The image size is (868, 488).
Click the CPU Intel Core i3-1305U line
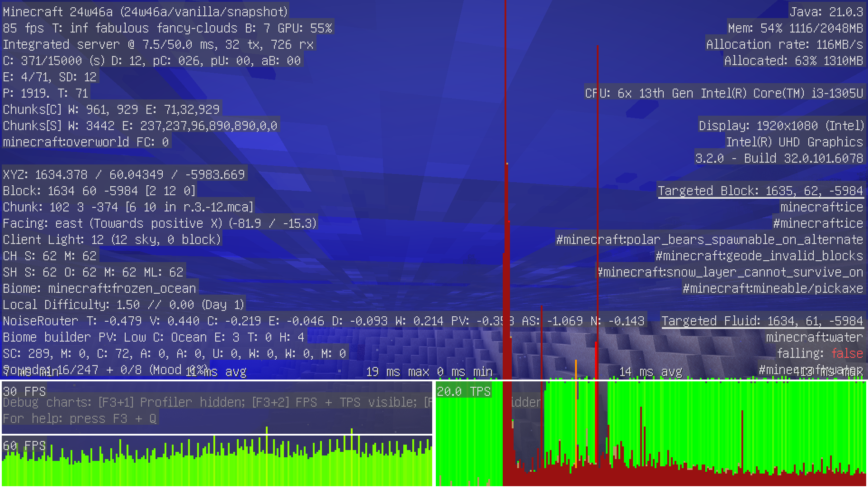(x=724, y=93)
